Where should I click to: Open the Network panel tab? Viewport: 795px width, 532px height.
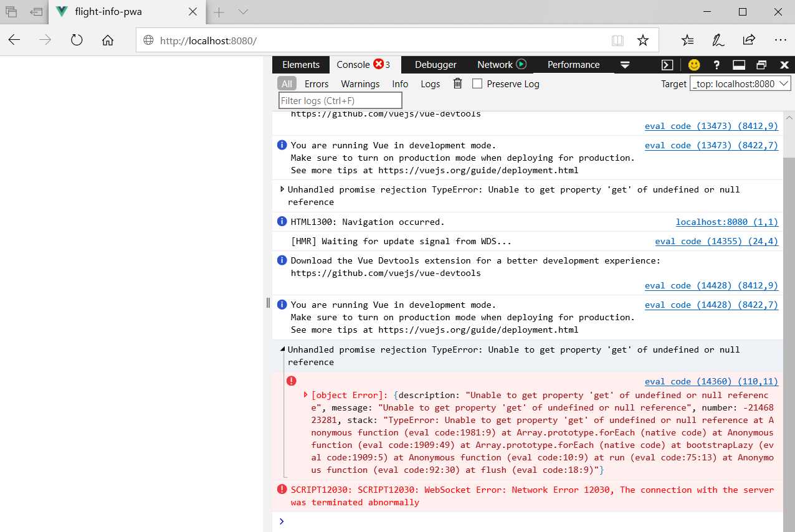(x=497, y=64)
